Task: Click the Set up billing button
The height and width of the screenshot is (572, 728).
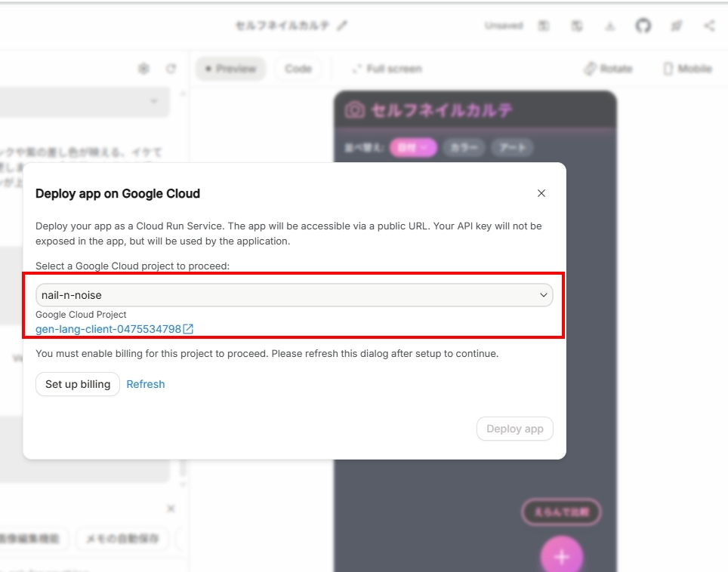Action: 78,384
